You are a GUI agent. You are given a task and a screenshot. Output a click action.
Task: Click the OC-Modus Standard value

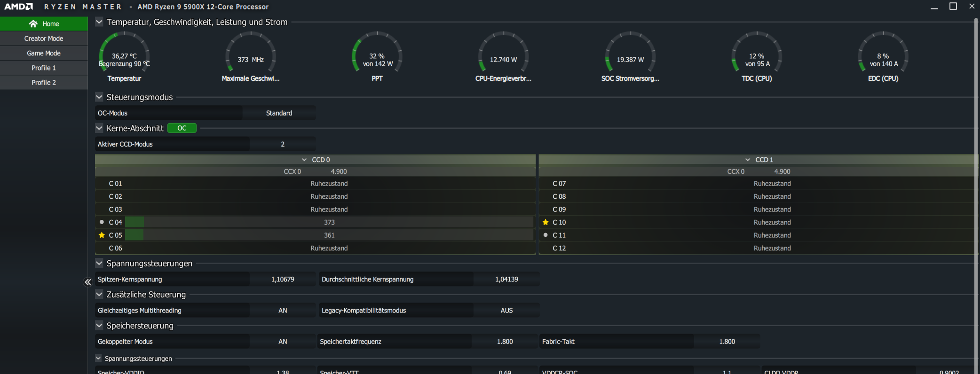point(279,113)
